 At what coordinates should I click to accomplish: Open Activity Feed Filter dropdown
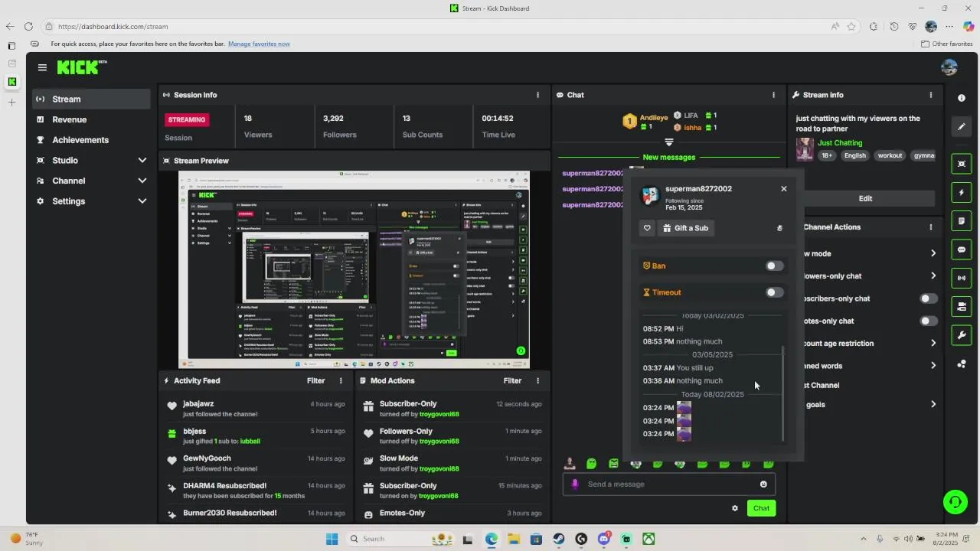point(315,380)
